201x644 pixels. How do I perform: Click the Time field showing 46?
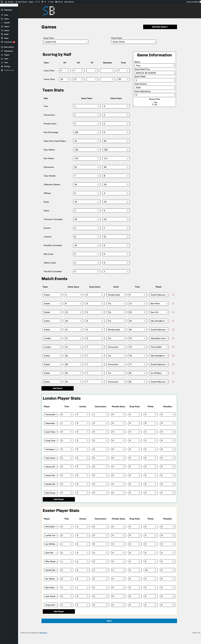tap(137, 329)
